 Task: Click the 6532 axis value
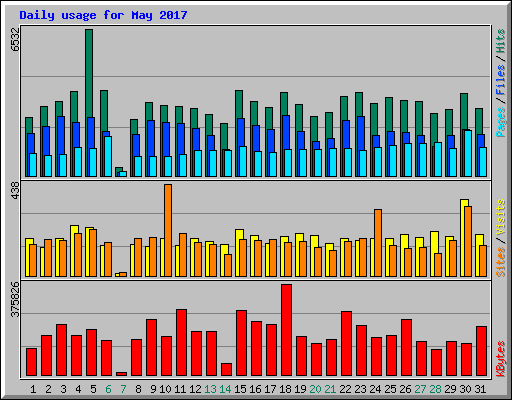coord(15,39)
